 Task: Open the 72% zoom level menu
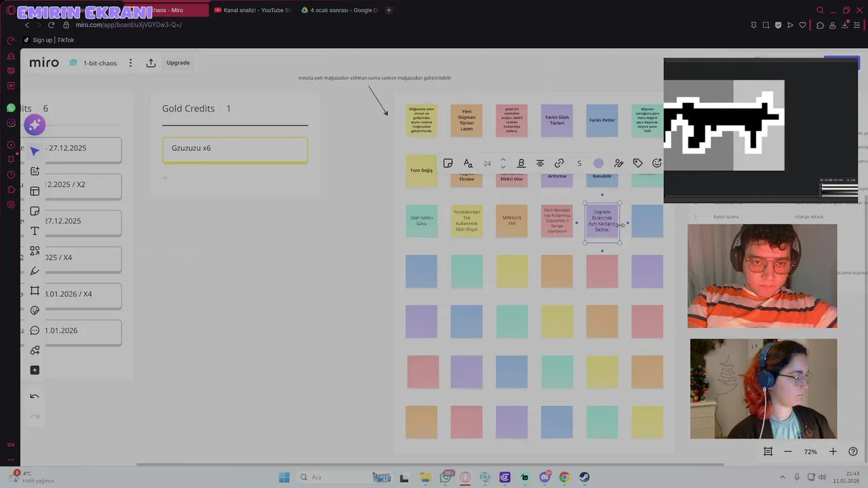click(810, 451)
